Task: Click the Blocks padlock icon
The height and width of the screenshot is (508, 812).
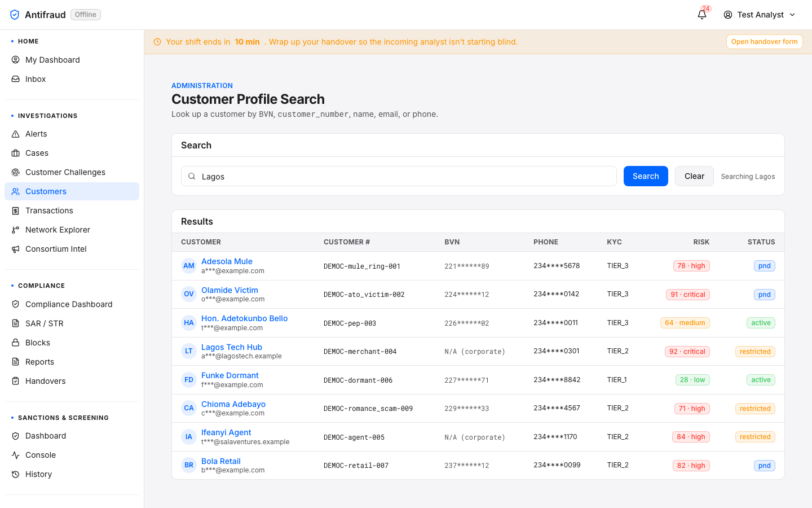Action: coord(16,343)
